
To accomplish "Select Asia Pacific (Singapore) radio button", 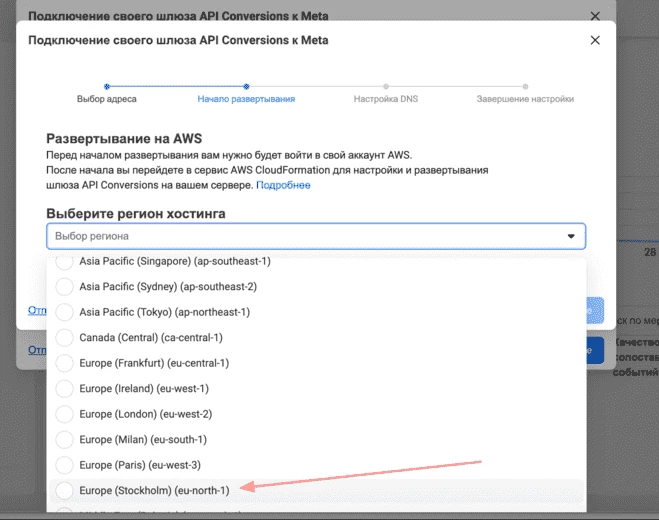I will (x=64, y=262).
